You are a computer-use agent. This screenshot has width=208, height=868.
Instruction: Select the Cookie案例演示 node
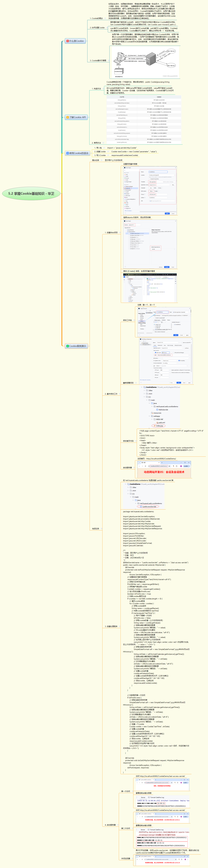(76, 346)
